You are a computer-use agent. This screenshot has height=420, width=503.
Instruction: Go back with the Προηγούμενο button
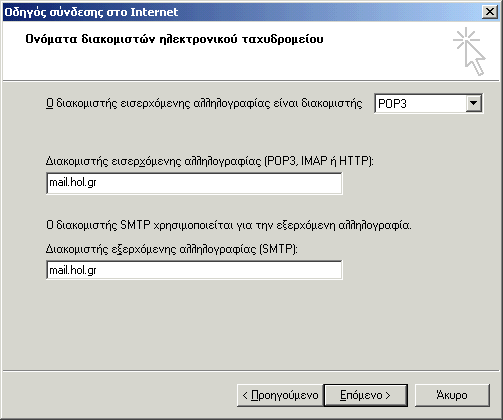tap(280, 395)
